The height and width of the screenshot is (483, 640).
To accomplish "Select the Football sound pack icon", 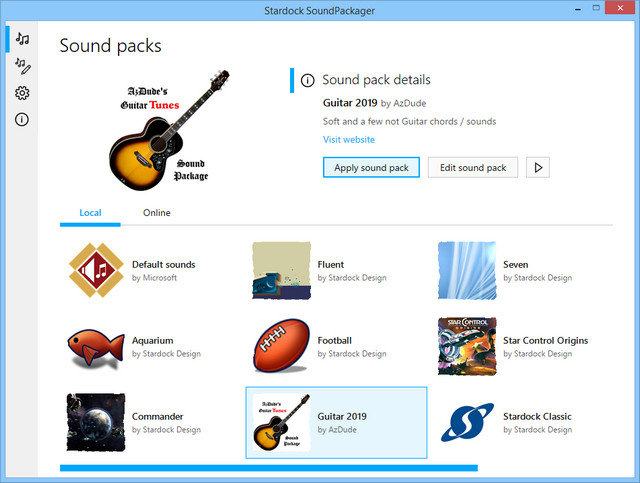I will click(282, 346).
